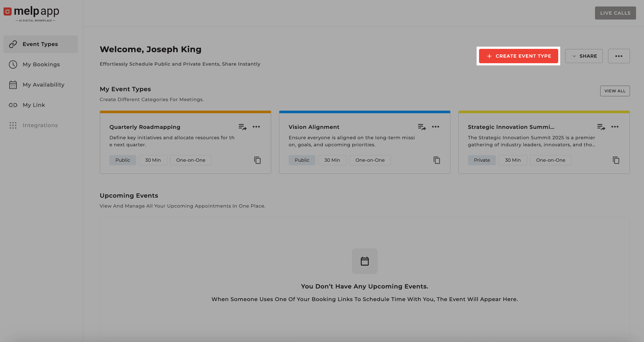Screen dimensions: 644x342
Task: Open the ellipsis menu beside SHARE
Action: point(619,56)
